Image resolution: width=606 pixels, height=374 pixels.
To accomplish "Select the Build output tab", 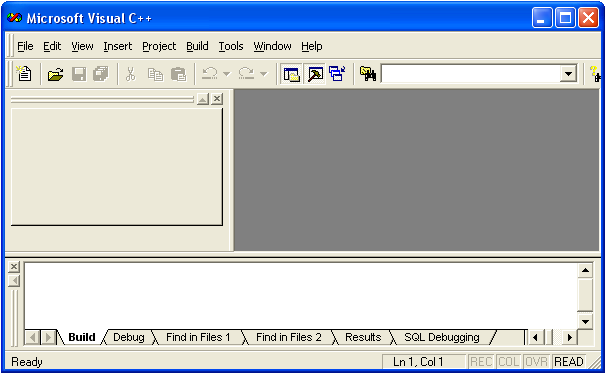I will (82, 337).
